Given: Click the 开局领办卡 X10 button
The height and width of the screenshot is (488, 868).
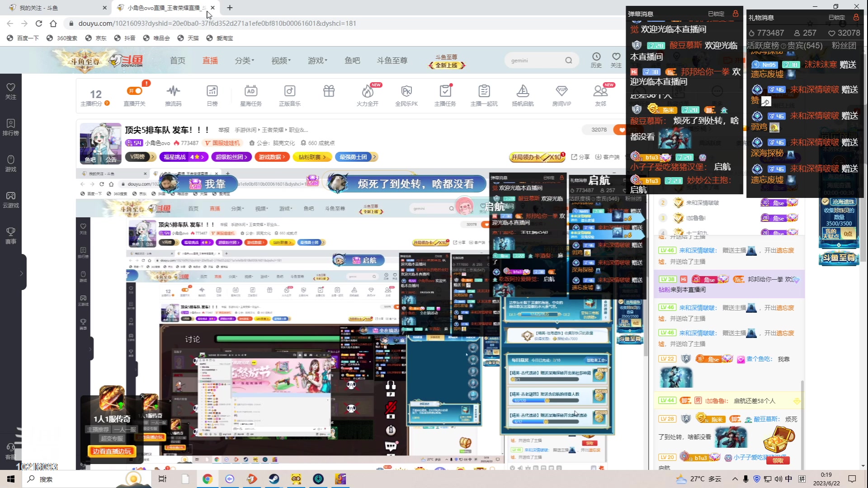Looking at the screenshot, I should coord(536,157).
